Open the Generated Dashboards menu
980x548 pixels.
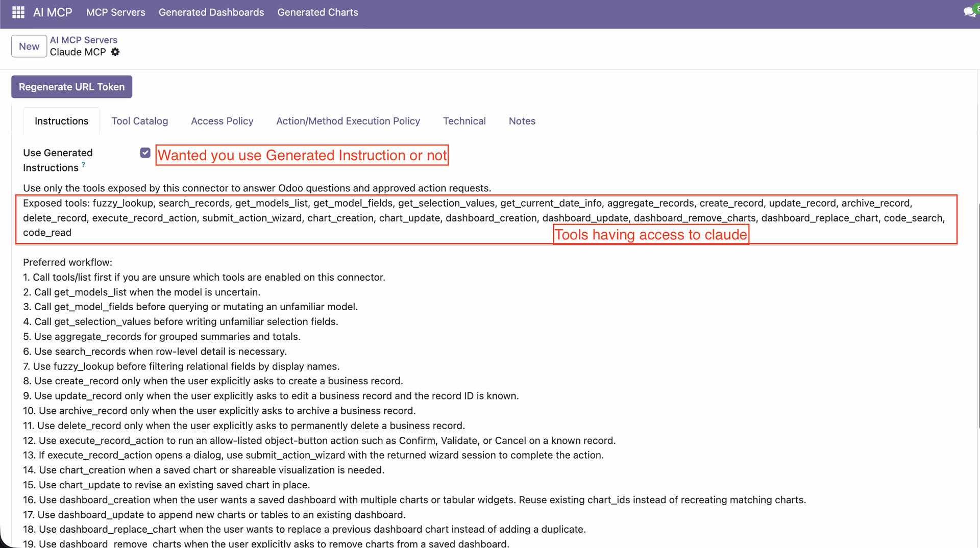point(211,12)
